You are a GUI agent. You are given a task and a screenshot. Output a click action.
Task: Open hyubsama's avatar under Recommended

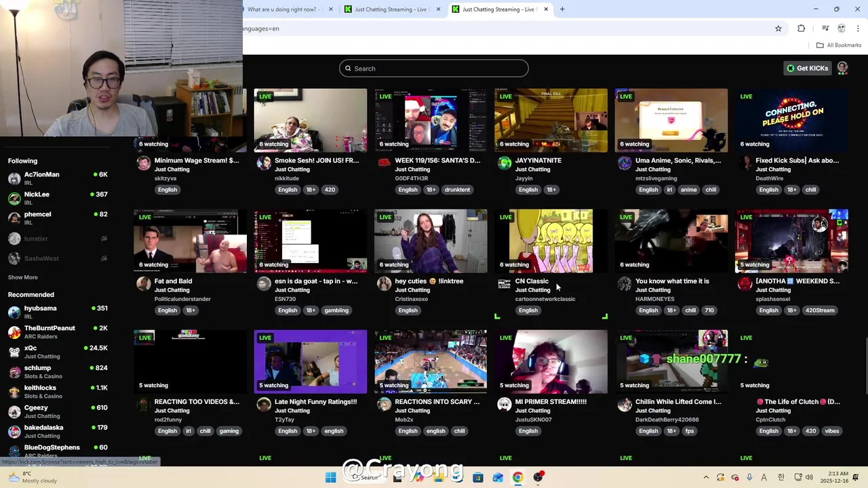point(14,312)
